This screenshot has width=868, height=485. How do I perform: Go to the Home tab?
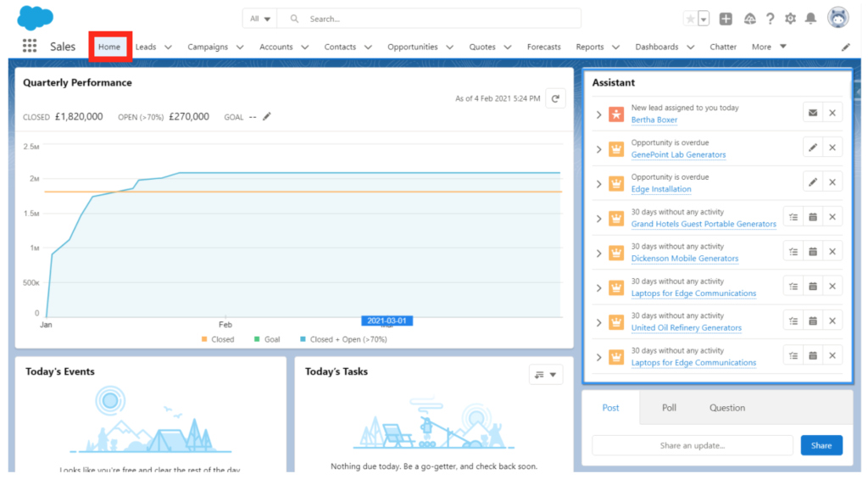[109, 47]
